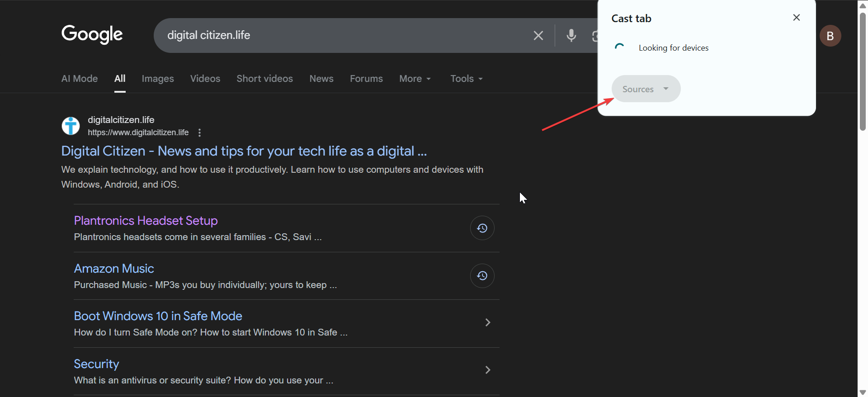The height and width of the screenshot is (397, 868).
Task: Open the Tools dropdown
Action: click(x=466, y=79)
